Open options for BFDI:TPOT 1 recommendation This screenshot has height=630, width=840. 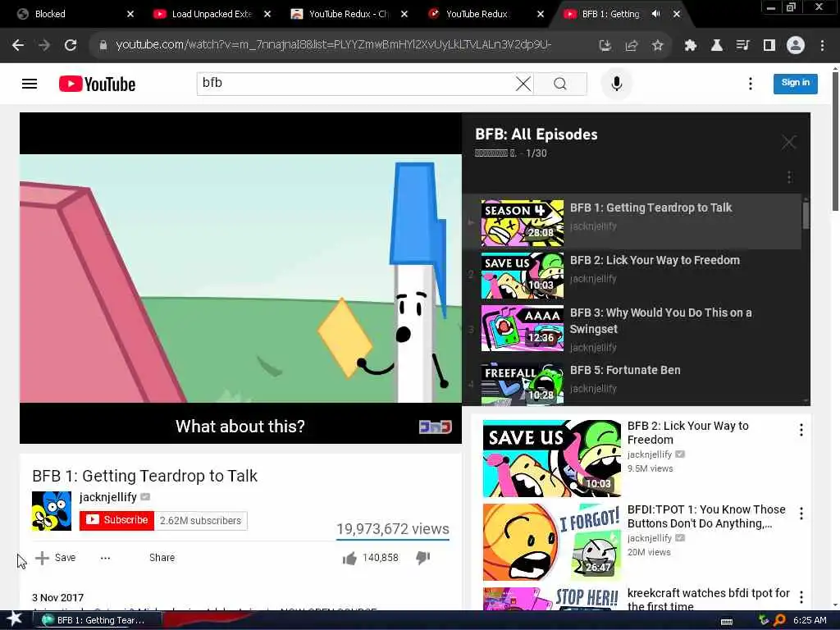(801, 514)
